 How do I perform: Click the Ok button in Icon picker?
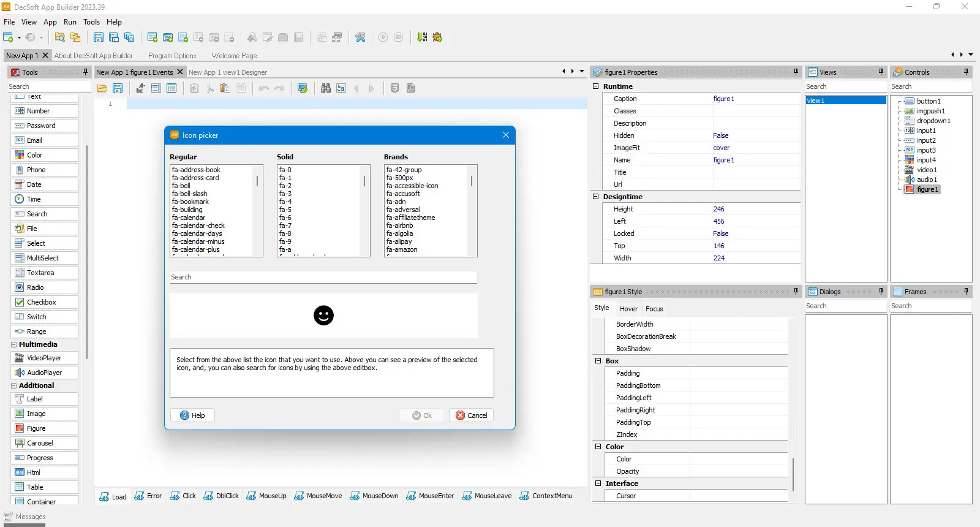[x=422, y=415]
